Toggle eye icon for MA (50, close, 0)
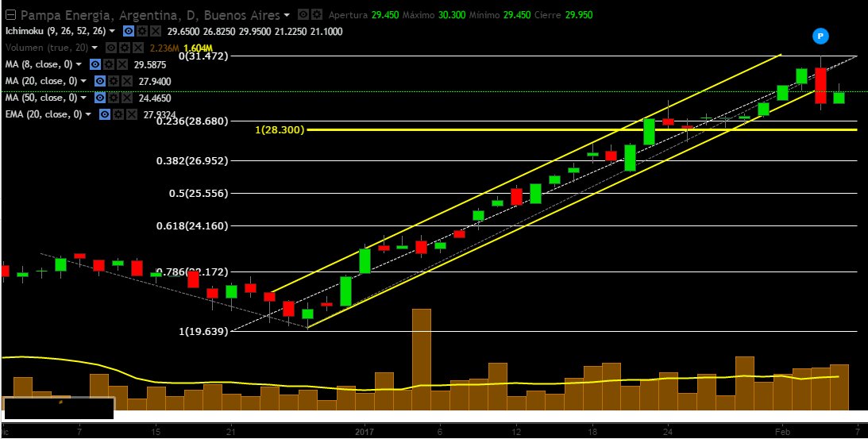868x439 pixels. point(99,98)
